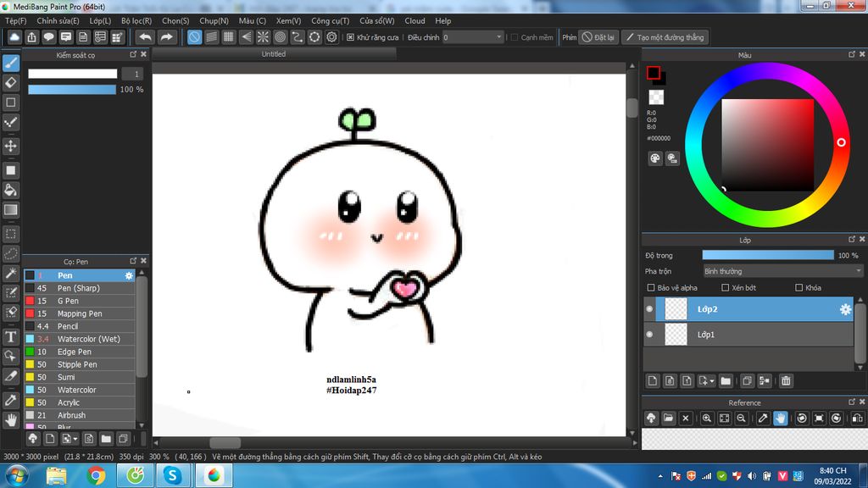Open the Điều chỉnh value dropdown

click(498, 37)
